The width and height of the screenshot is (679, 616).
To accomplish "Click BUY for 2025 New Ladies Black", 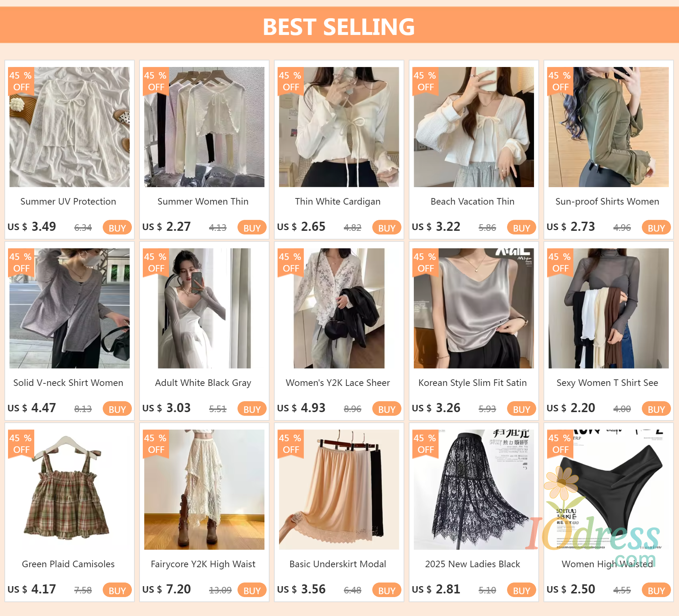I will pyautogui.click(x=521, y=590).
